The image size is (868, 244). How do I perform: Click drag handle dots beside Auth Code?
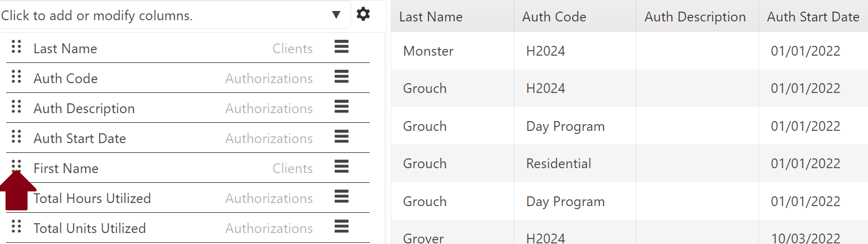click(17, 76)
